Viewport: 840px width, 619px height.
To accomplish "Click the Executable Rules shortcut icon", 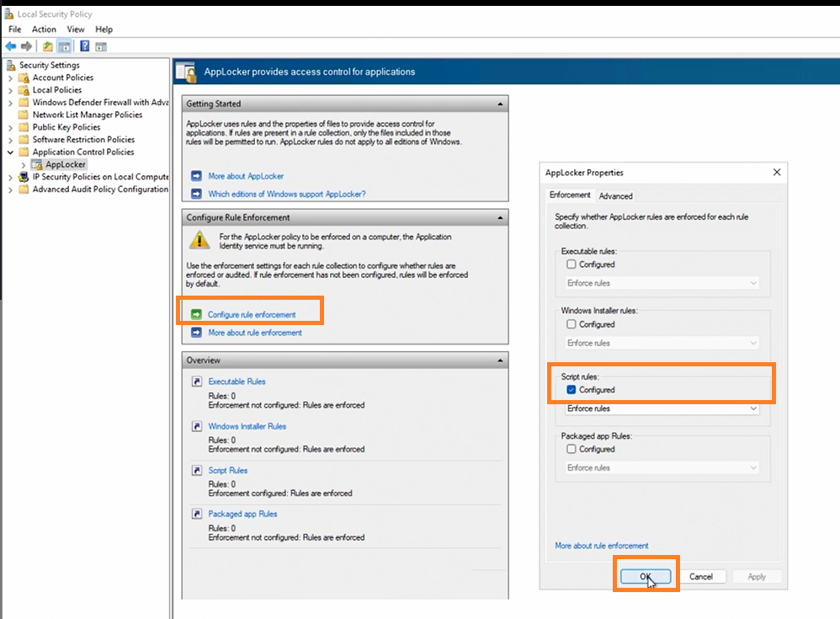I will pos(196,382).
